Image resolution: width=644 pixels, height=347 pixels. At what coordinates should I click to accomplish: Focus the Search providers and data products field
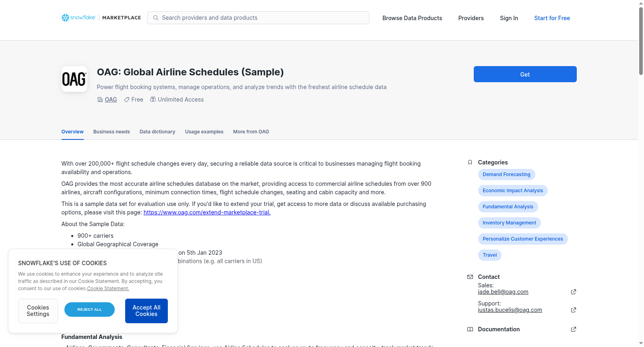[258, 18]
